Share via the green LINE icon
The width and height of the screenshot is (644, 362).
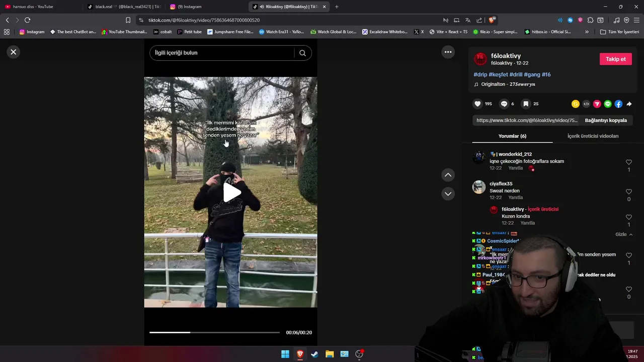(x=608, y=104)
